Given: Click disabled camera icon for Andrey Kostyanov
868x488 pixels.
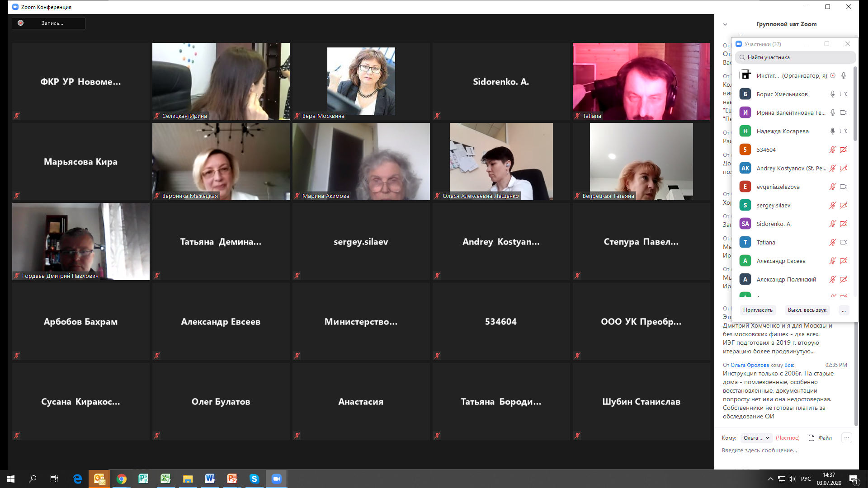Looking at the screenshot, I should click(844, 168).
